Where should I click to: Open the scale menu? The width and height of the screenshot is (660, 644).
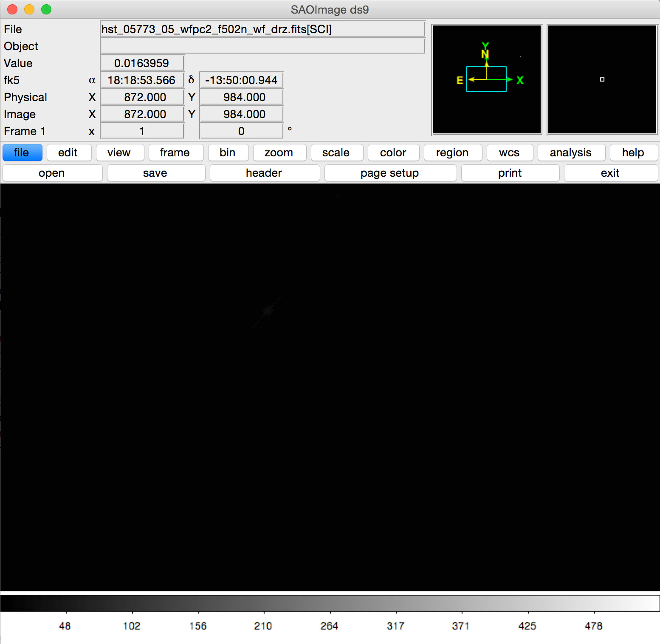(337, 153)
